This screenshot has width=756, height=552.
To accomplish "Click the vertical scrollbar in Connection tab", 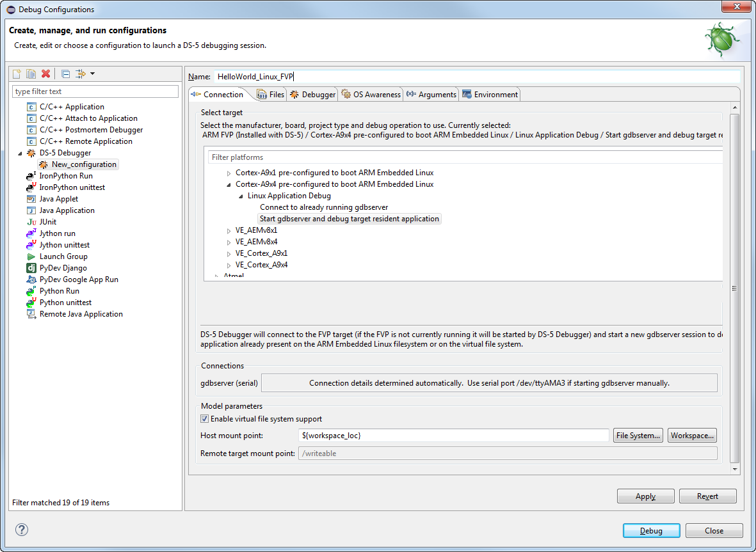I will point(734,288).
